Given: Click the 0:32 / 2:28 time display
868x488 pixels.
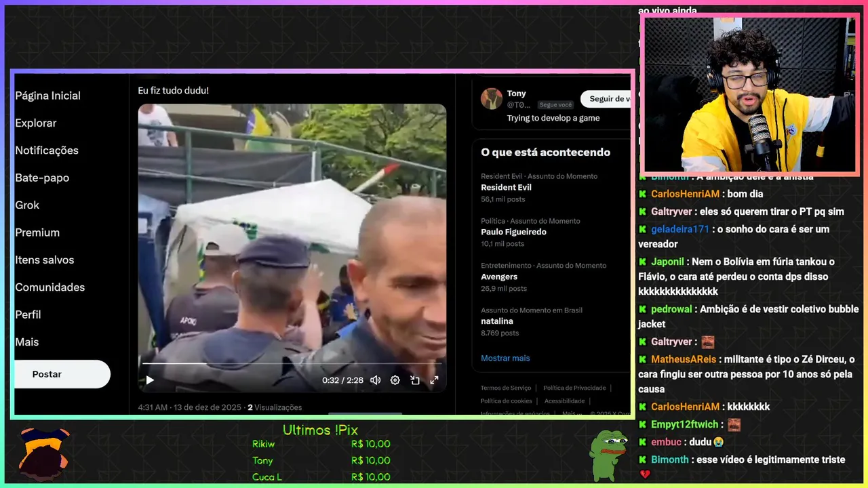Looking at the screenshot, I should (x=342, y=380).
